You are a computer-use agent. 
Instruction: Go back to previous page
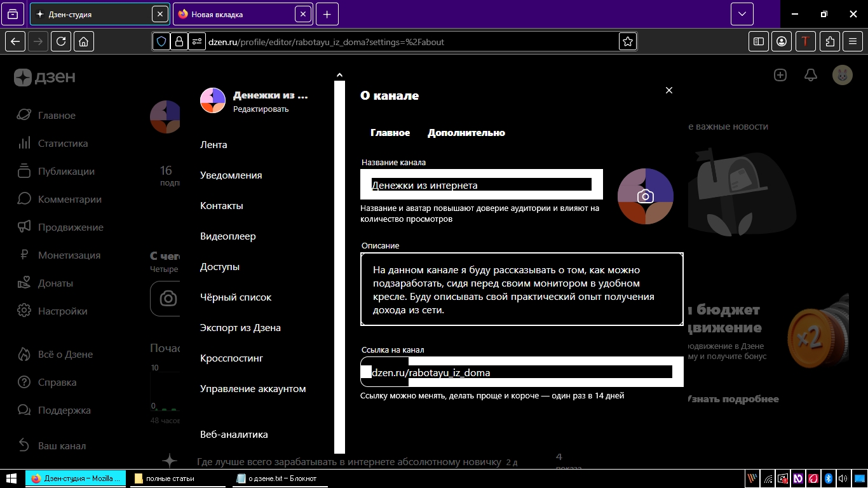(15, 41)
